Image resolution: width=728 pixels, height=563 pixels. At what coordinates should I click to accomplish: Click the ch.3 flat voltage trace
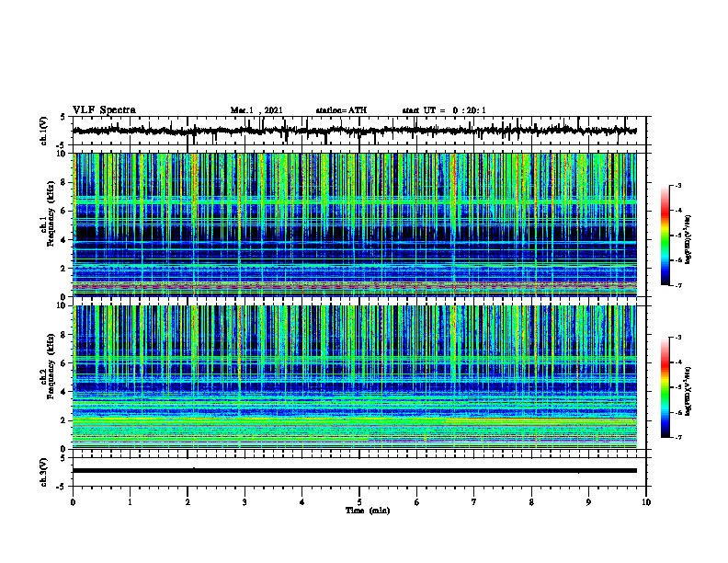[355, 471]
